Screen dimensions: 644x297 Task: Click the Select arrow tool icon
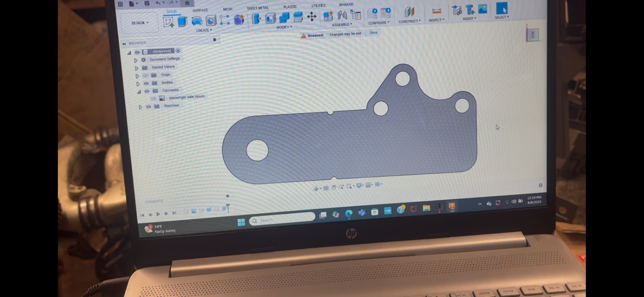pyautogui.click(x=501, y=8)
